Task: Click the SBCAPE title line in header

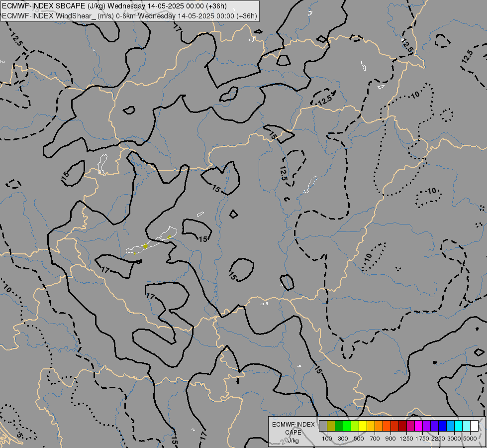Action: (x=114, y=6)
